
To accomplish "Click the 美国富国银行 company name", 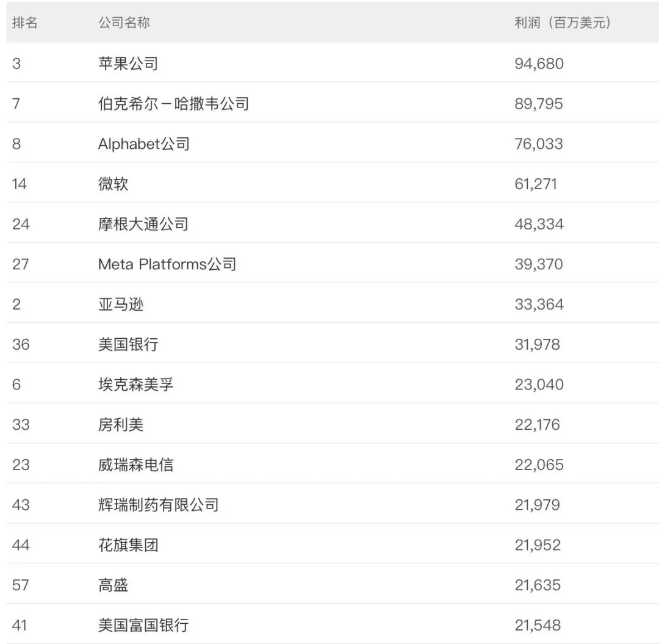I will tap(143, 625).
